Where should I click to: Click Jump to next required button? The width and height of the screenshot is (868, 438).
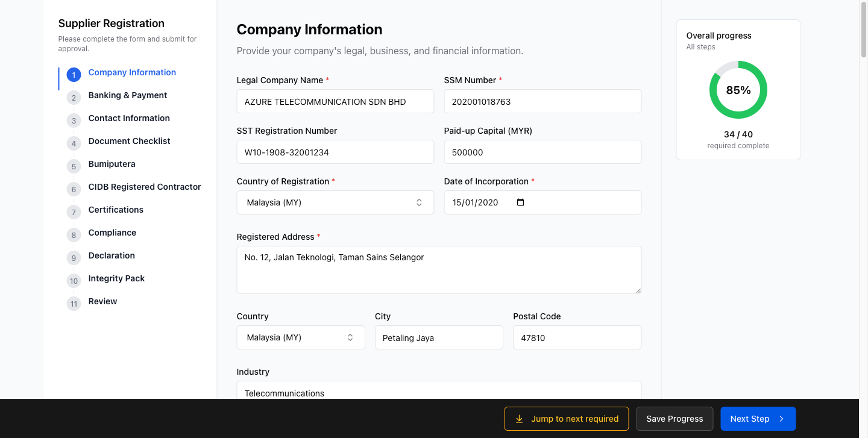(x=567, y=419)
